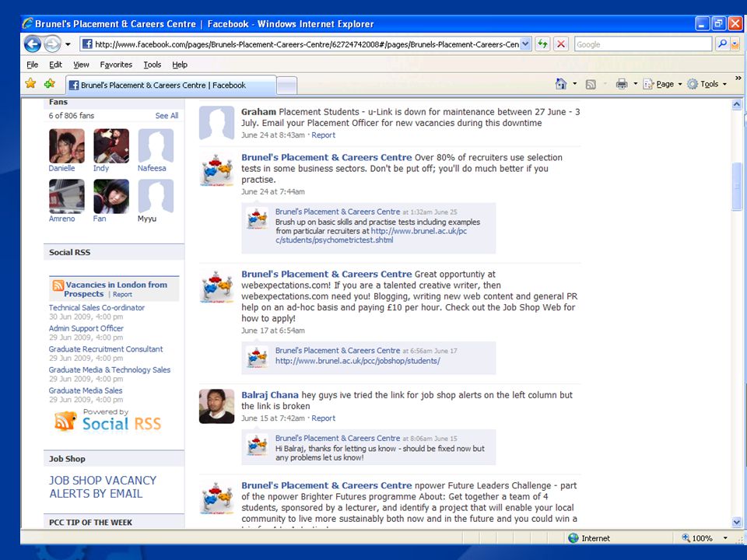747x560 pixels.
Task: Click the browser Back arrow button
Action: [33, 44]
